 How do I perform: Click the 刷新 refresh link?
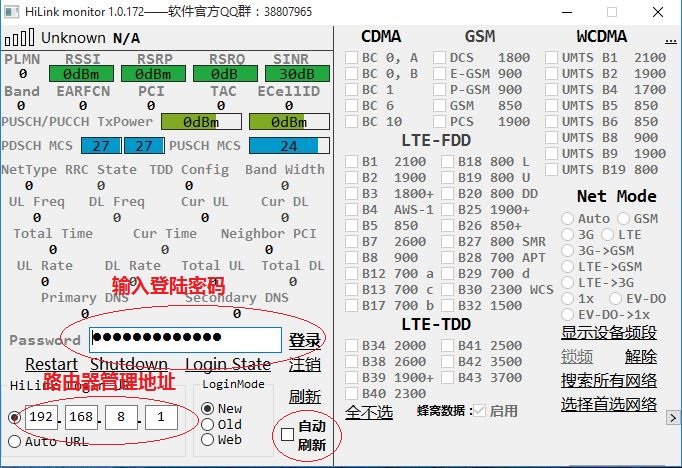(305, 396)
